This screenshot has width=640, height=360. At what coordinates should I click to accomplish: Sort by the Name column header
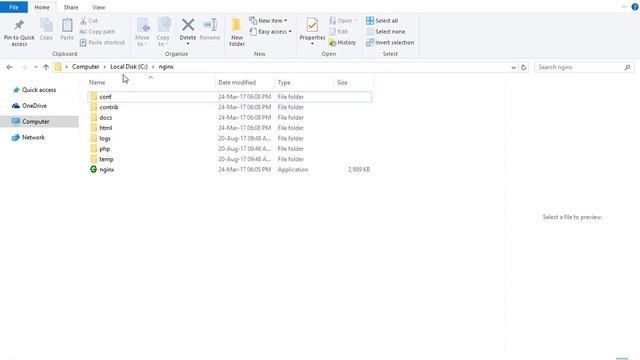(x=97, y=82)
